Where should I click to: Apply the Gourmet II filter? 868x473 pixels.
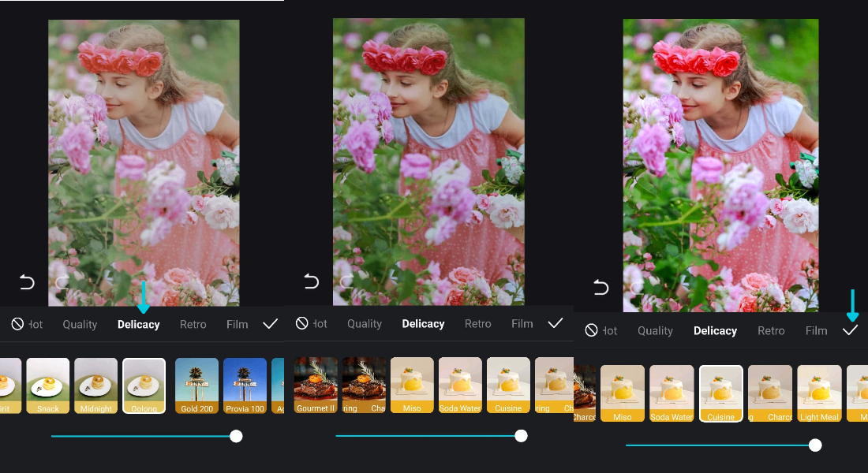click(316, 385)
